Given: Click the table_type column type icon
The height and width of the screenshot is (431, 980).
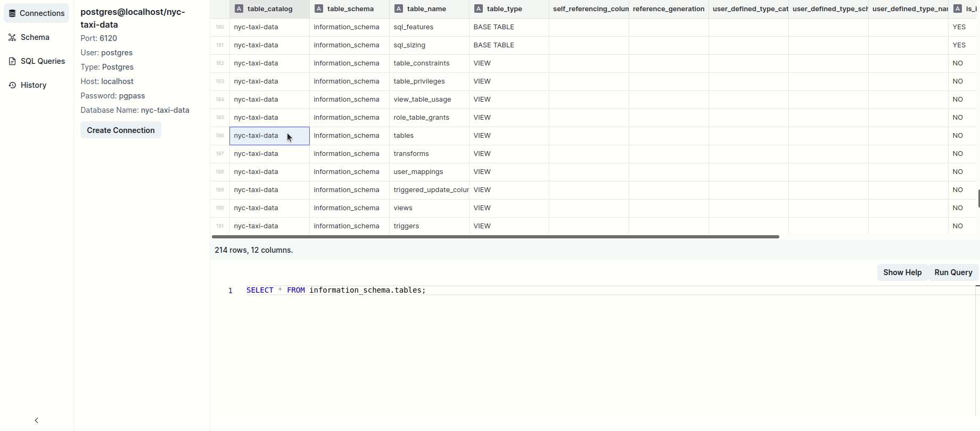Looking at the screenshot, I should [x=479, y=9].
